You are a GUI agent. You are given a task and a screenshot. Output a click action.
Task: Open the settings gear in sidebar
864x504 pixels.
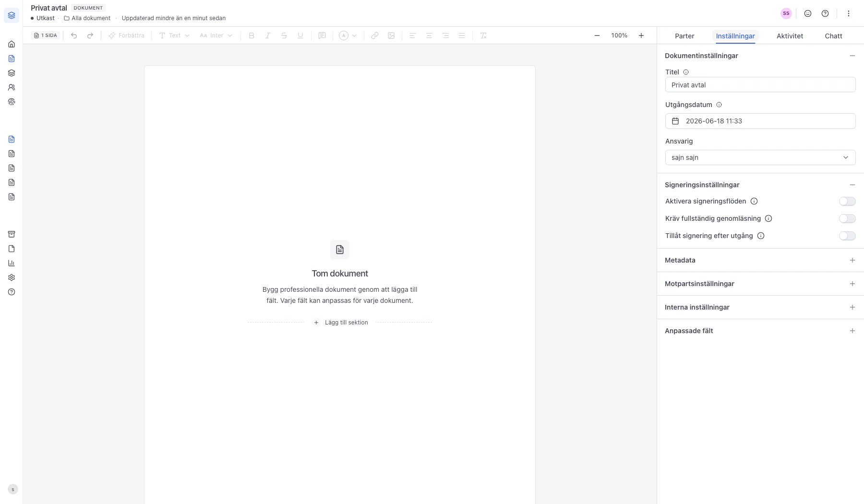click(x=12, y=277)
